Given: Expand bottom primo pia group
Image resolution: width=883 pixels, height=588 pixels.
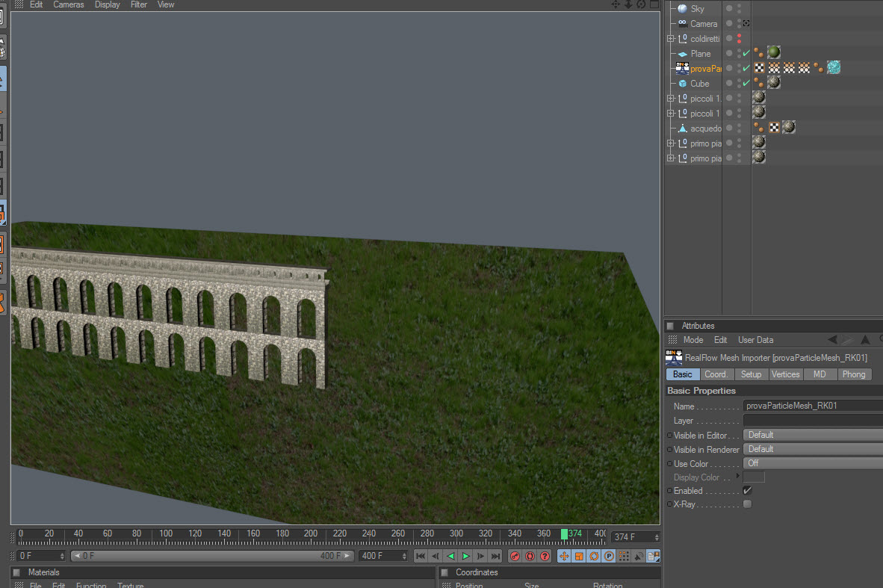Looking at the screenshot, I should coord(671,158).
